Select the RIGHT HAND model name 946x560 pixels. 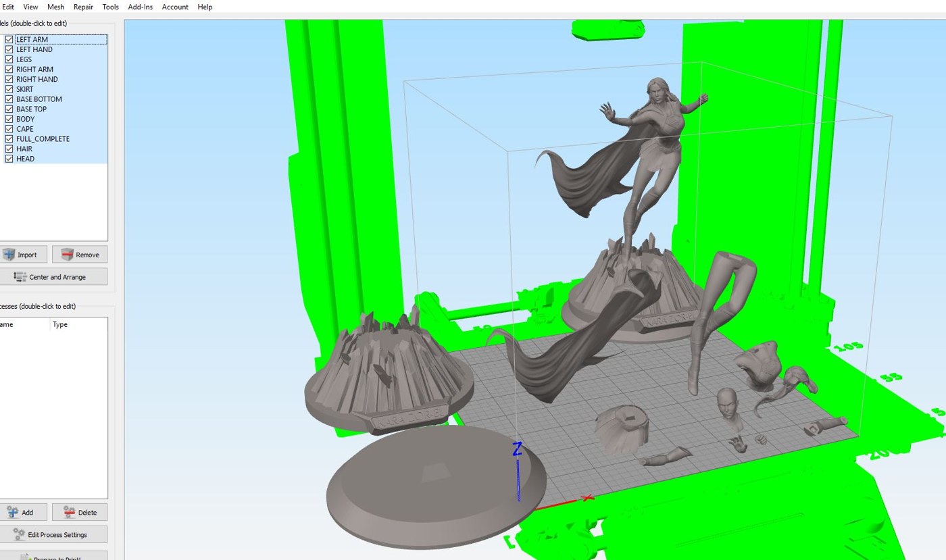coord(37,79)
